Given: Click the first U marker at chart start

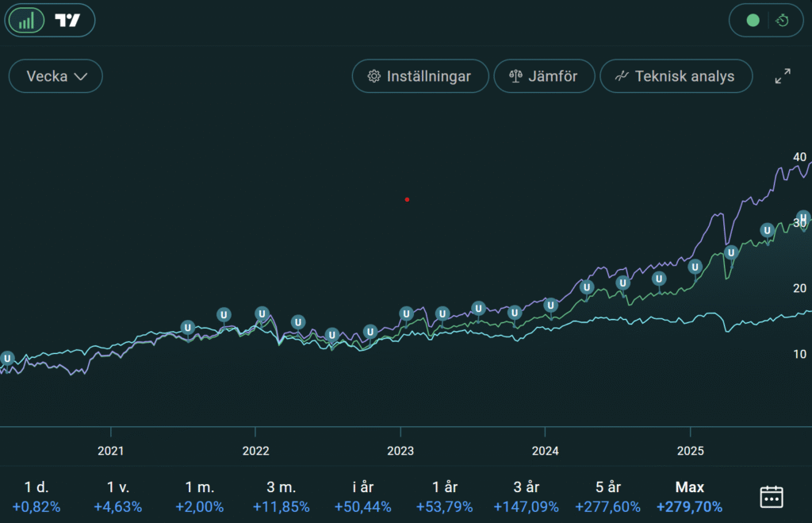Looking at the screenshot, I should click(7, 359).
